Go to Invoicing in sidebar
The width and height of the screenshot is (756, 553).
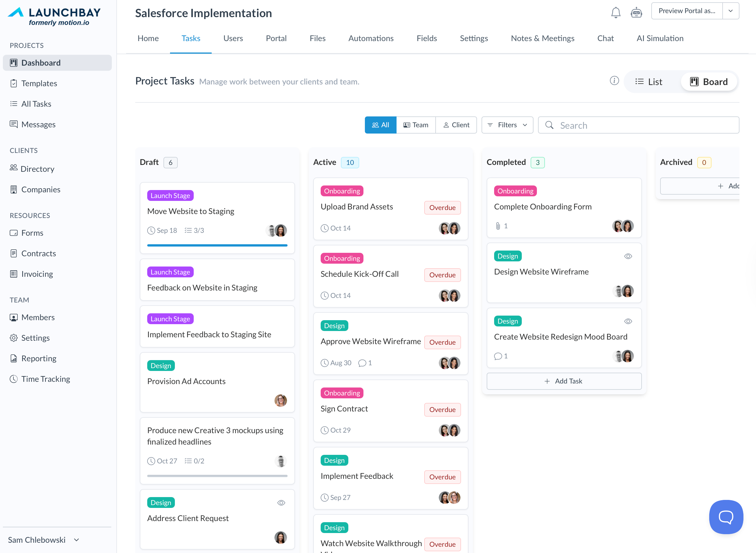tap(37, 274)
